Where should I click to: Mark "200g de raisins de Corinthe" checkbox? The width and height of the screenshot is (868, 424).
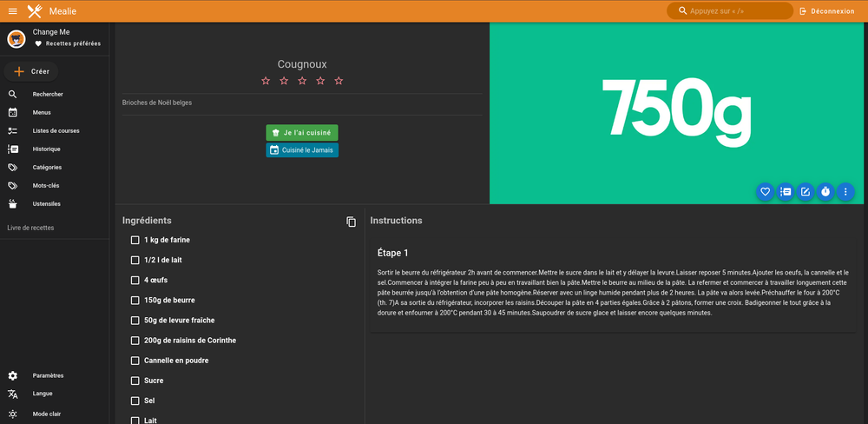click(135, 341)
